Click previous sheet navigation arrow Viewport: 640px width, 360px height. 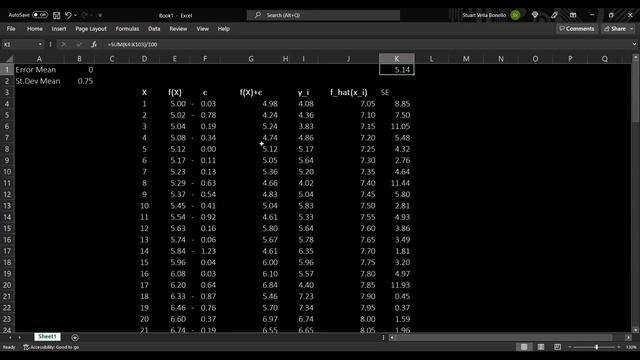(10, 337)
